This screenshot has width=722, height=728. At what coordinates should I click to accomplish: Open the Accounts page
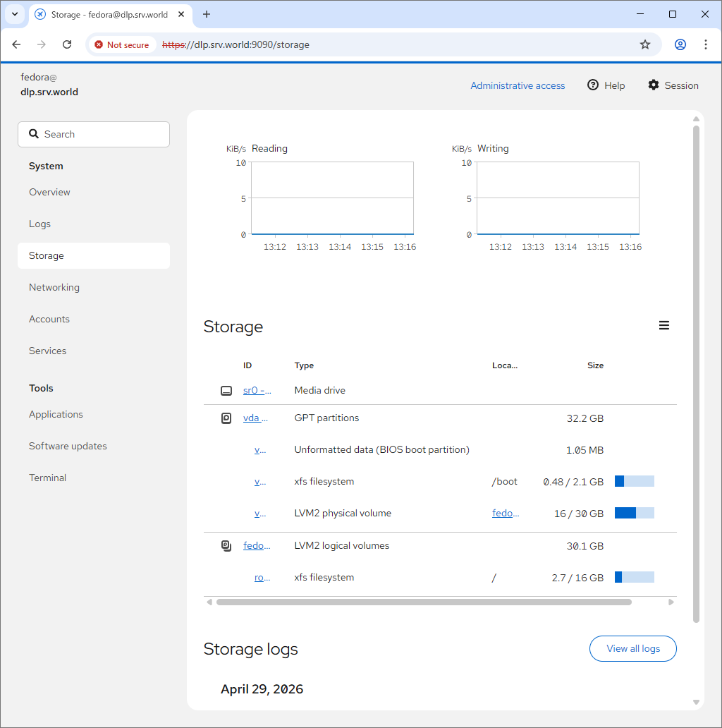click(x=49, y=319)
